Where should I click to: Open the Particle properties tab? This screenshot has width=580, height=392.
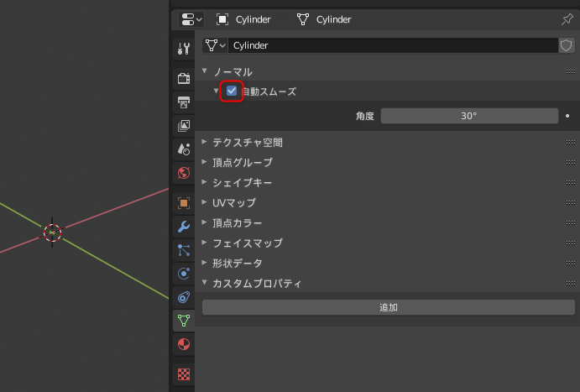[184, 250]
